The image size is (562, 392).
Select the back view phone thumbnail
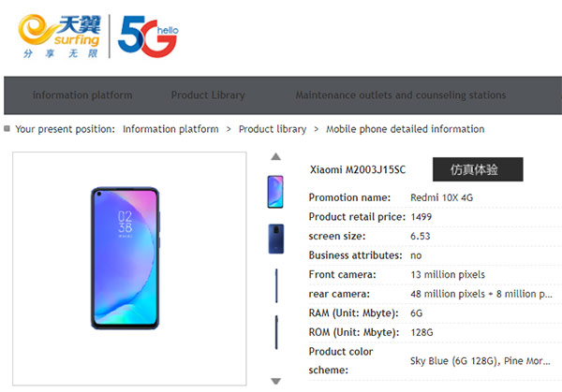coord(276,239)
